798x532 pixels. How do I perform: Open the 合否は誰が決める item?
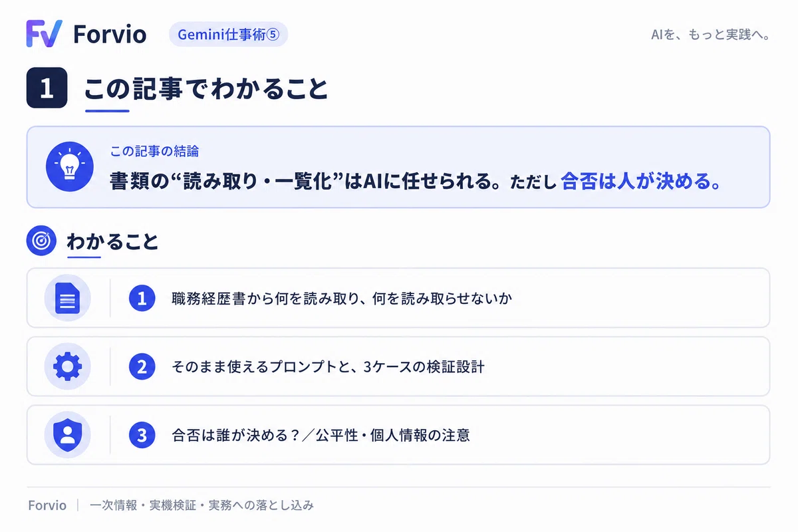pos(398,435)
